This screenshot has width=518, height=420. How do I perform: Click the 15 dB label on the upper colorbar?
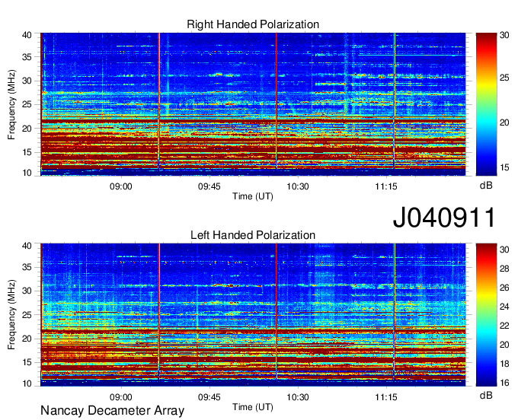[504, 167]
